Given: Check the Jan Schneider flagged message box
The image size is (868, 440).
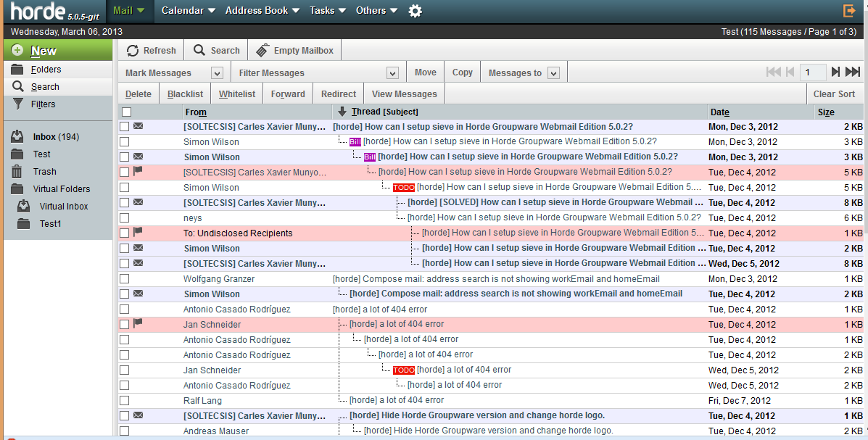Looking at the screenshot, I should pos(125,324).
